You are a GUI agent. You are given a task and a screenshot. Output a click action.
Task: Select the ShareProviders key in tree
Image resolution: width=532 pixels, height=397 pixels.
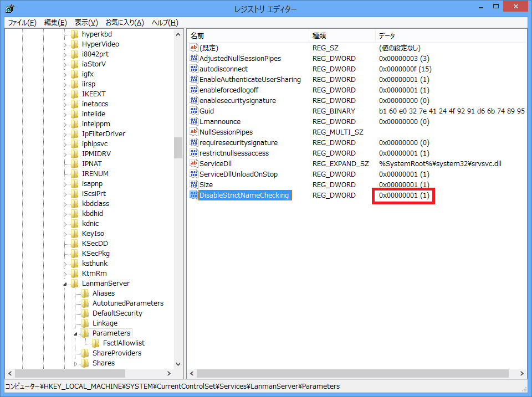tap(116, 353)
